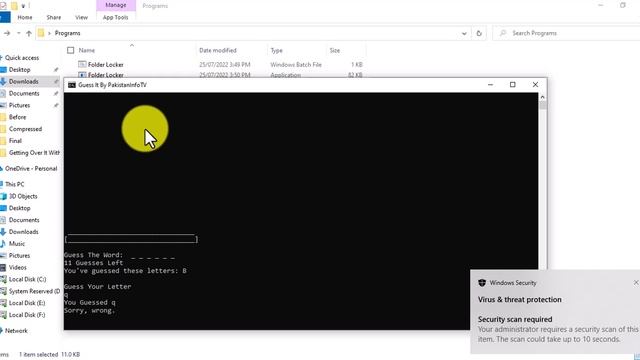
Task: Open Documents under This PC
Action: [24, 220]
